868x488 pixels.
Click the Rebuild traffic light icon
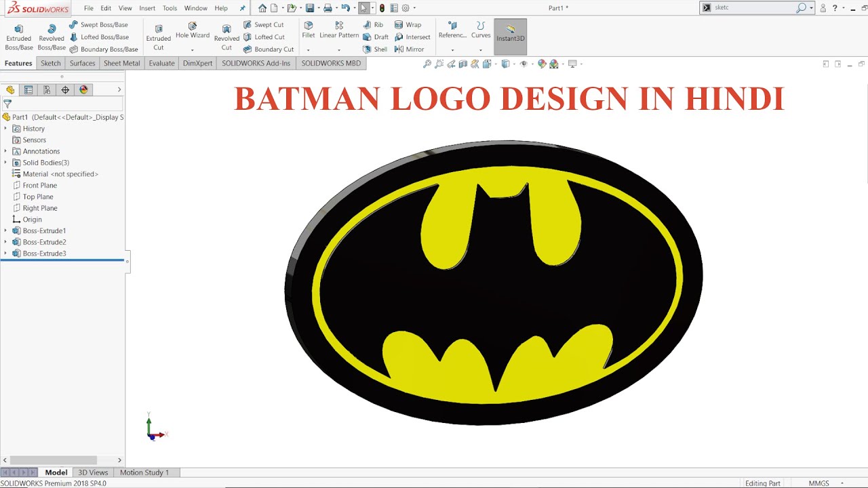382,8
